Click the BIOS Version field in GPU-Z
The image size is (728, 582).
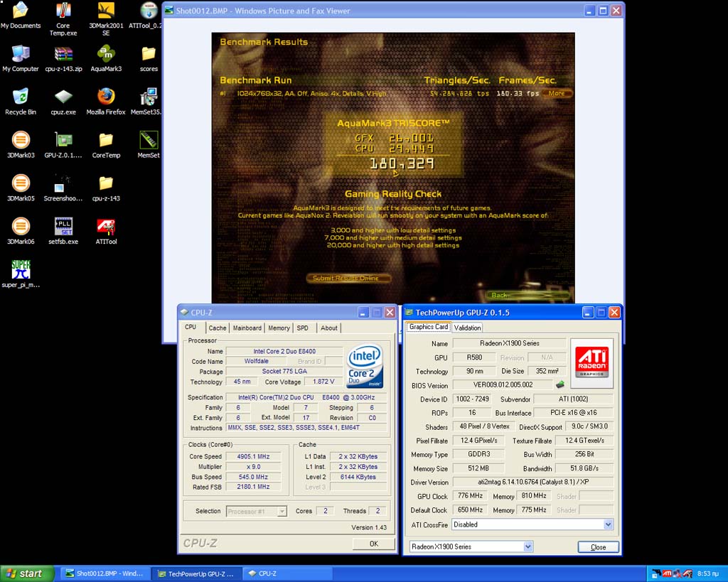tap(503, 384)
